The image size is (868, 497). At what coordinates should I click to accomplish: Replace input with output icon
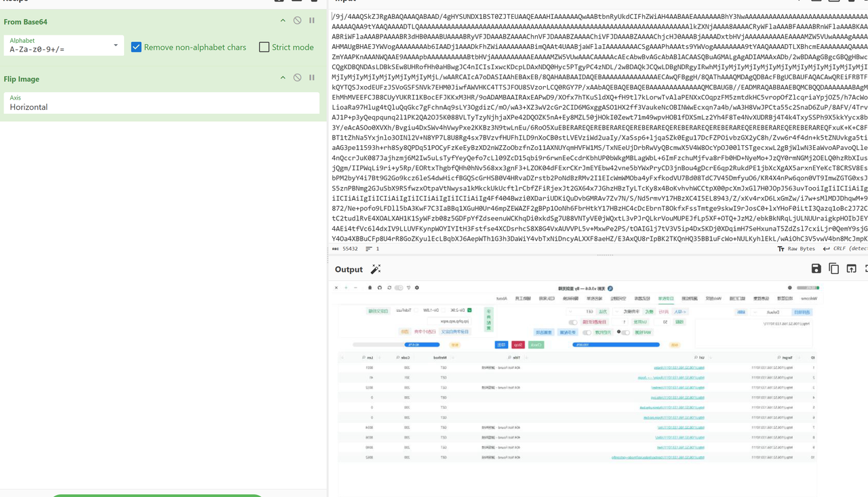click(851, 269)
